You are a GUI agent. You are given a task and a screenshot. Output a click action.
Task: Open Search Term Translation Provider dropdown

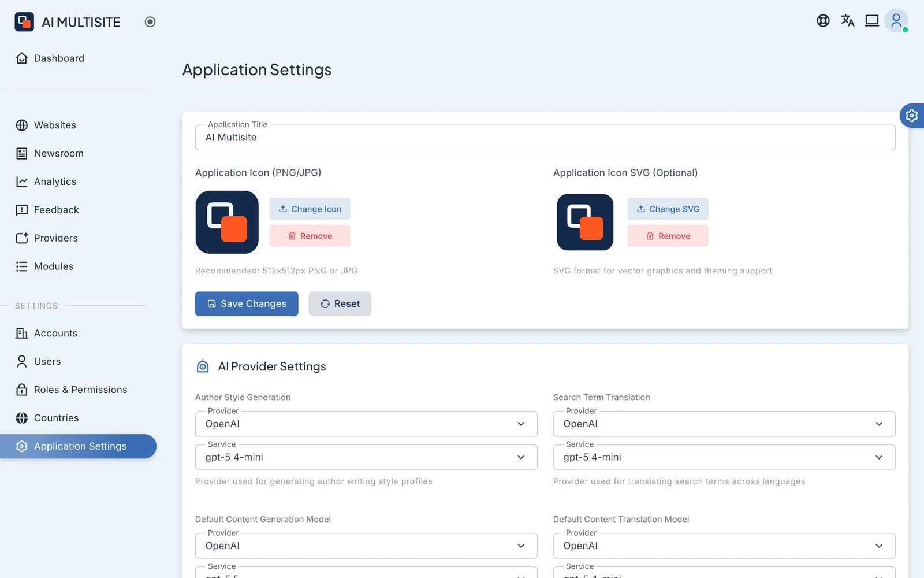tap(724, 424)
